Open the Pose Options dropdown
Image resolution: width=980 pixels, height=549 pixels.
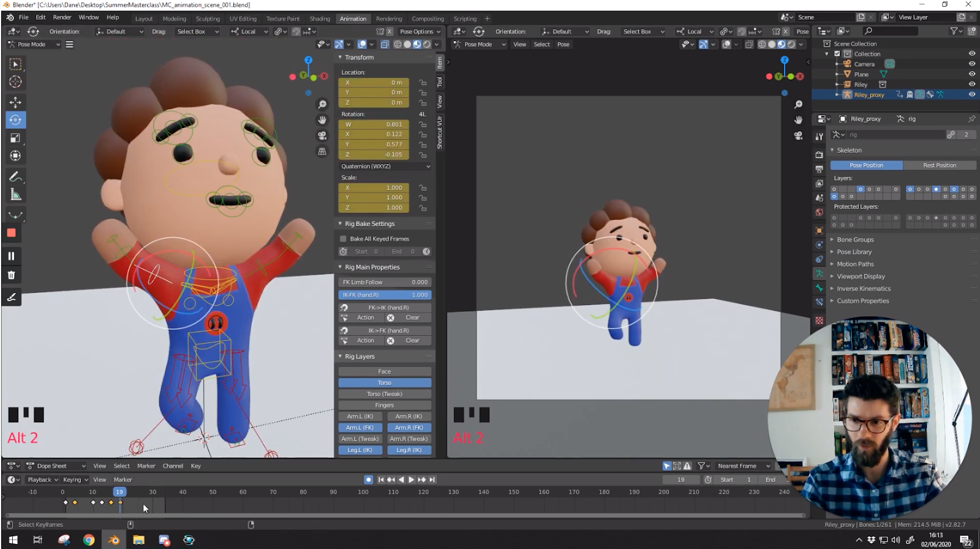pyautogui.click(x=420, y=31)
